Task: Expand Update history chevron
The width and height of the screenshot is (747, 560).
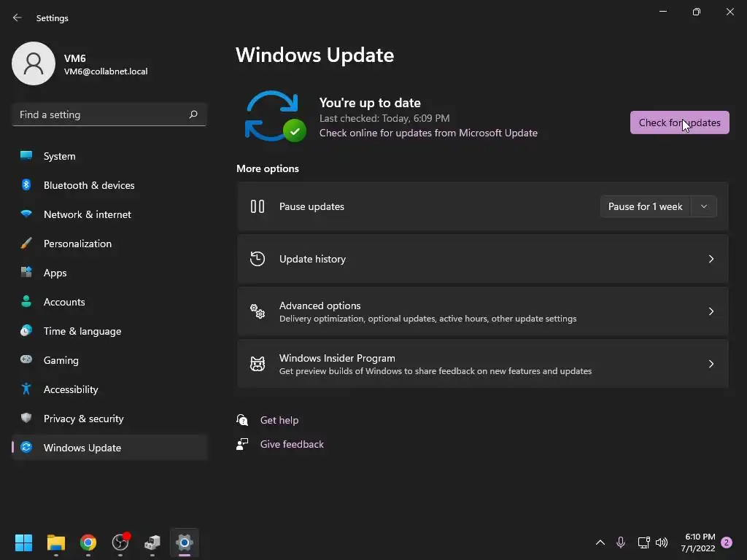Action: pos(711,259)
